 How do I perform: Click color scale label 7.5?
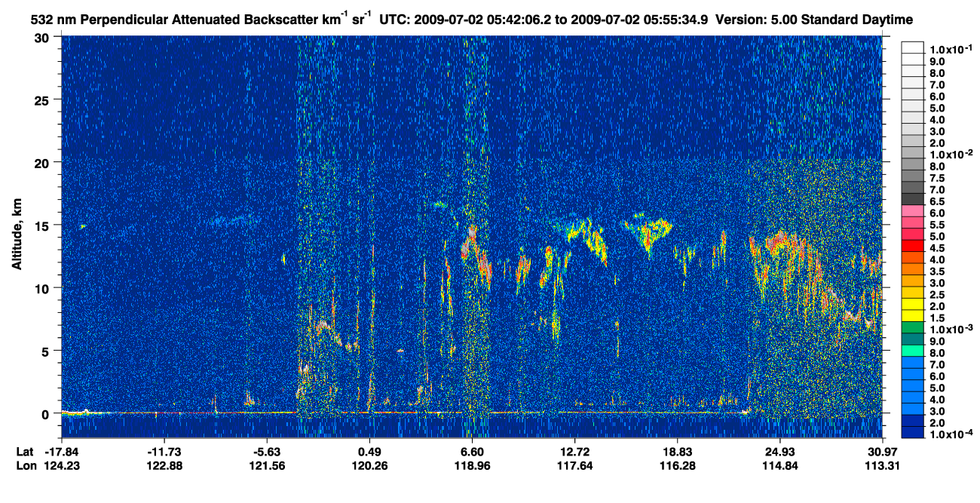(938, 178)
